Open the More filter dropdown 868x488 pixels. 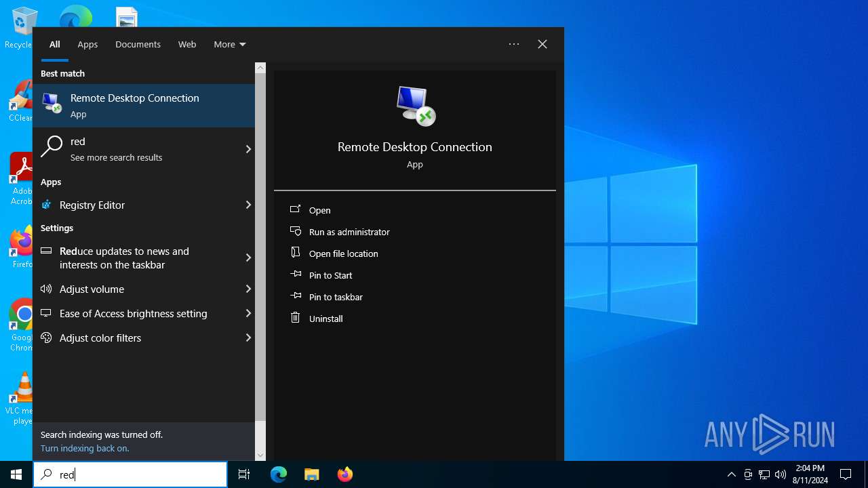pos(230,44)
